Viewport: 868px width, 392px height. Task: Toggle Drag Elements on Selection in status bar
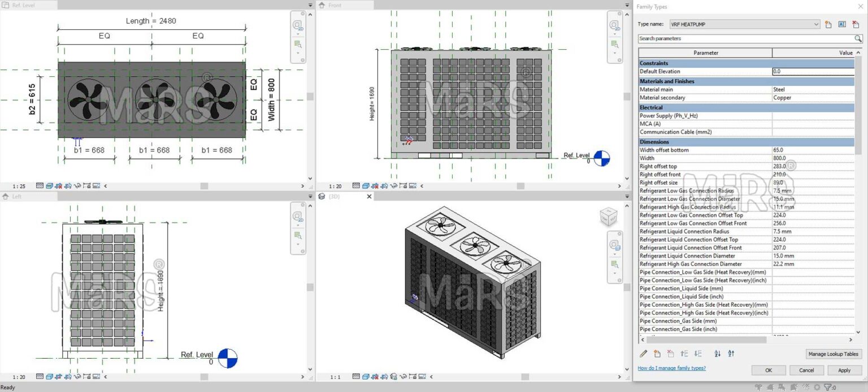tap(806, 387)
